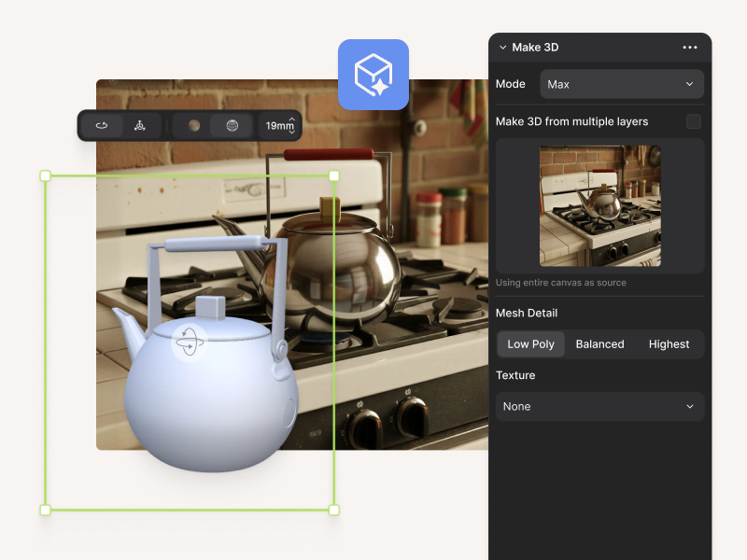Switch to the wireframe globe view

pyautogui.click(x=232, y=125)
